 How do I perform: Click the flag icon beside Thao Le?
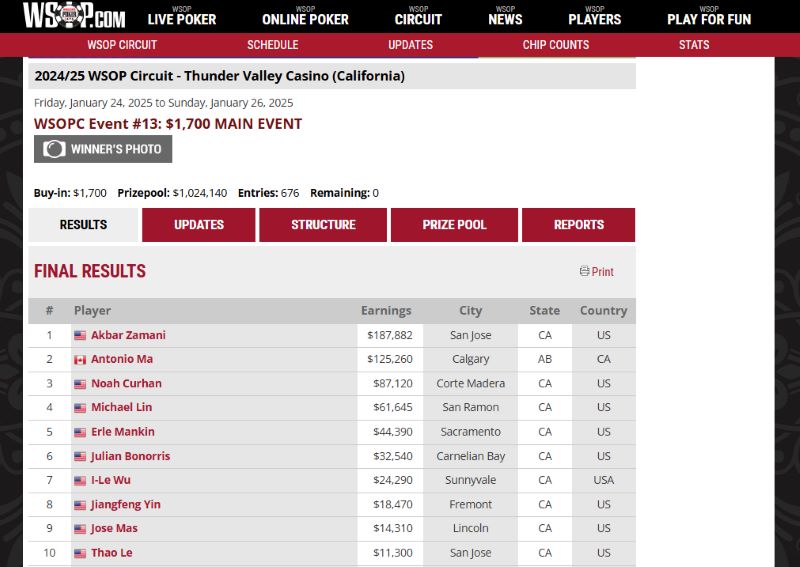point(80,553)
